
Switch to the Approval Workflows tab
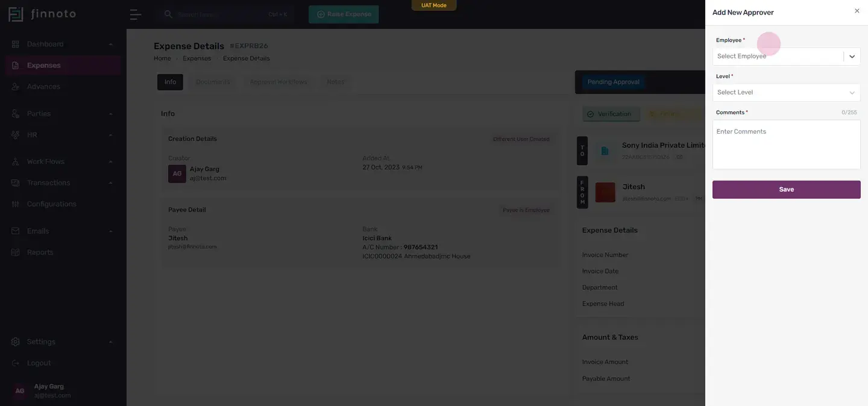pyautogui.click(x=278, y=82)
